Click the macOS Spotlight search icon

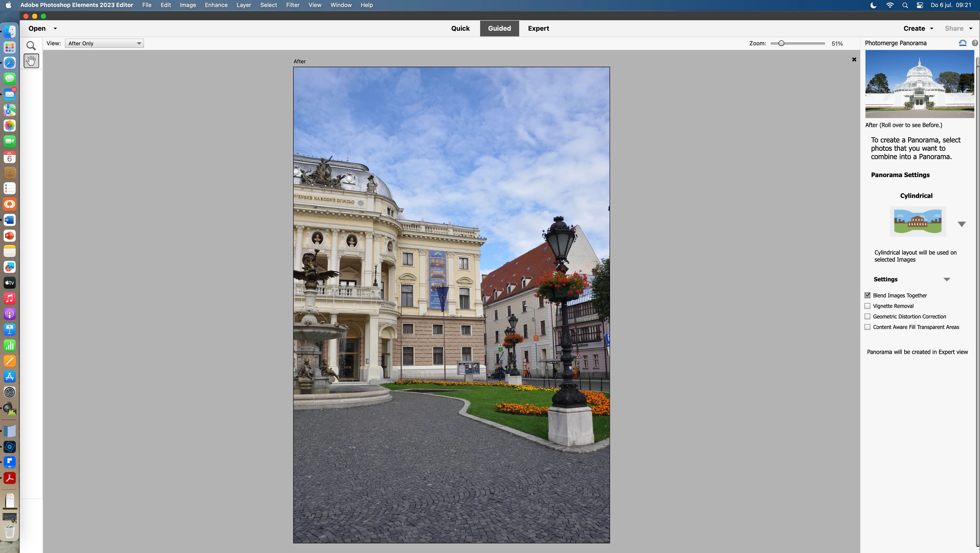(905, 5)
